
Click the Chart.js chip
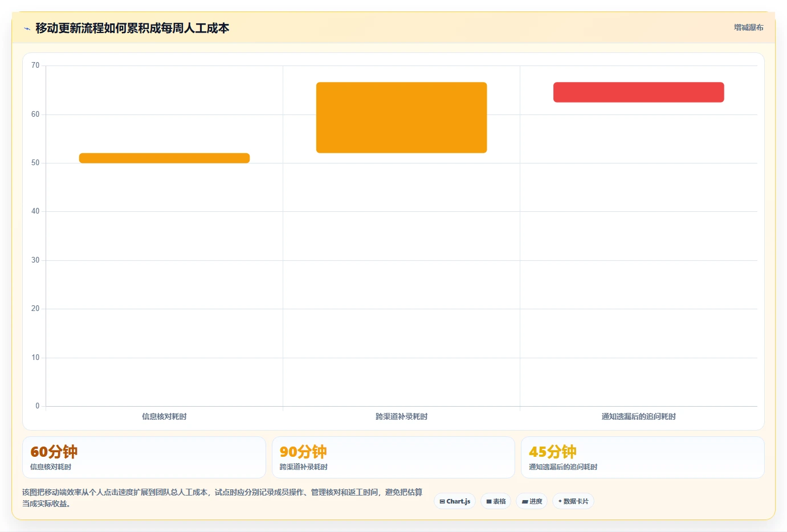[455, 501]
